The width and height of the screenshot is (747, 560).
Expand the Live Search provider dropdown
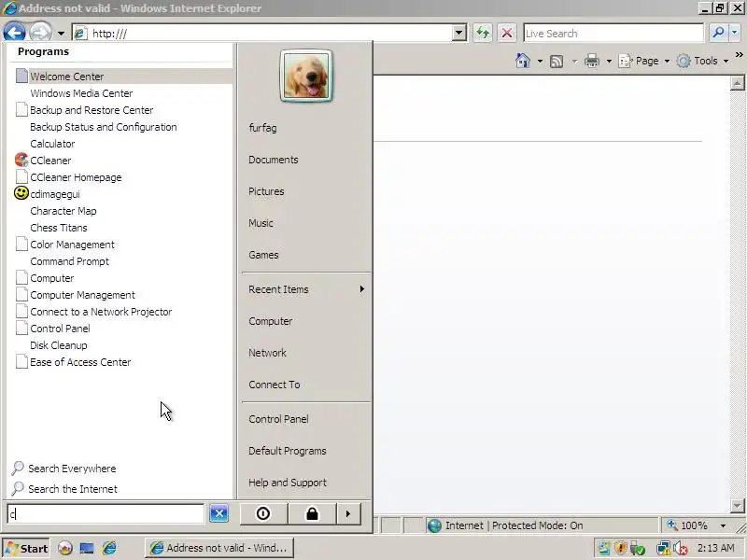click(x=734, y=33)
